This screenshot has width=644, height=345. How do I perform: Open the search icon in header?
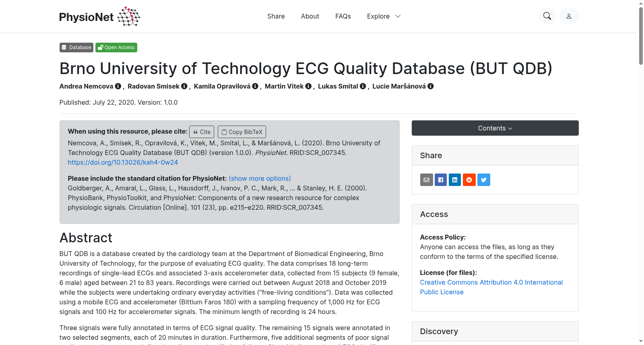click(547, 16)
